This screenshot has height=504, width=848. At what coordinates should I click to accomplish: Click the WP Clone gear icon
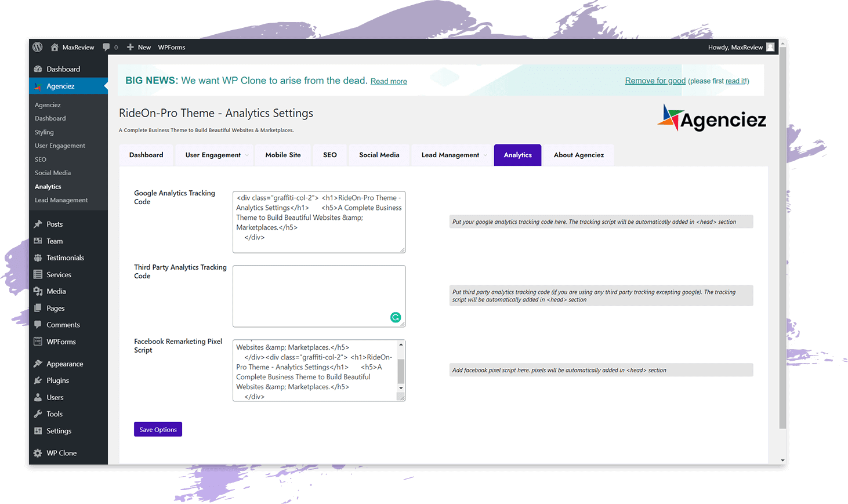pyautogui.click(x=38, y=453)
